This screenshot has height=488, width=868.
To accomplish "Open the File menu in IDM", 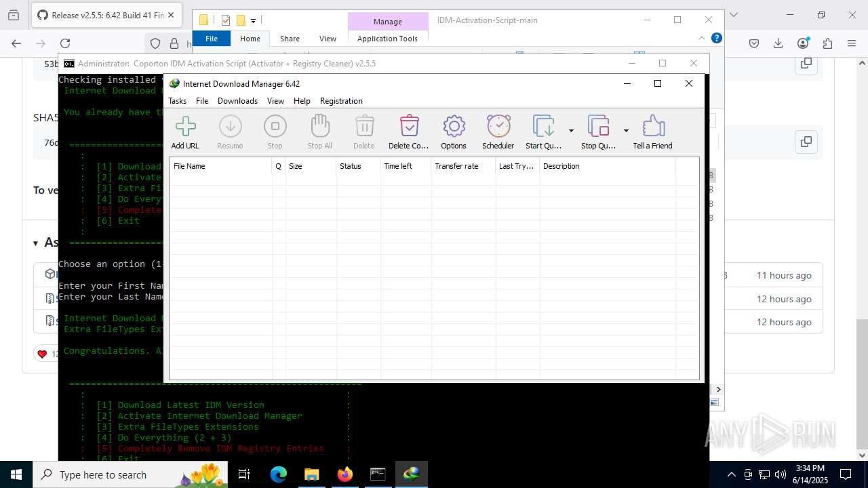I will point(202,101).
